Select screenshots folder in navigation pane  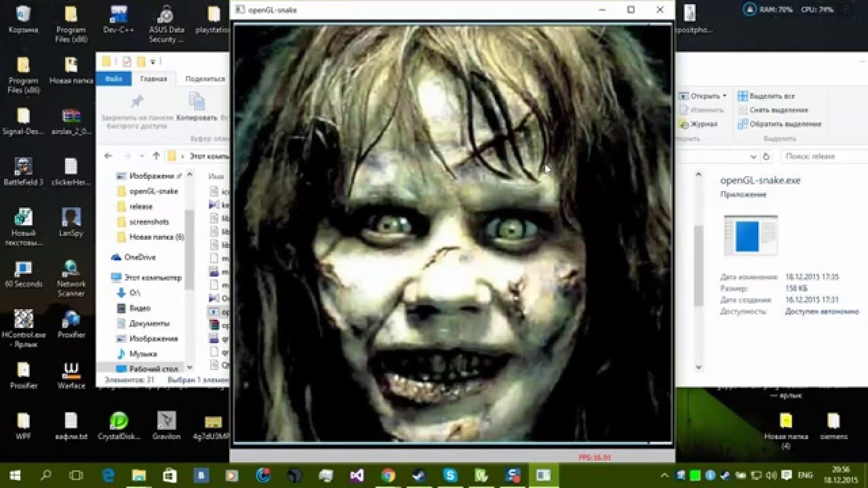142,222
